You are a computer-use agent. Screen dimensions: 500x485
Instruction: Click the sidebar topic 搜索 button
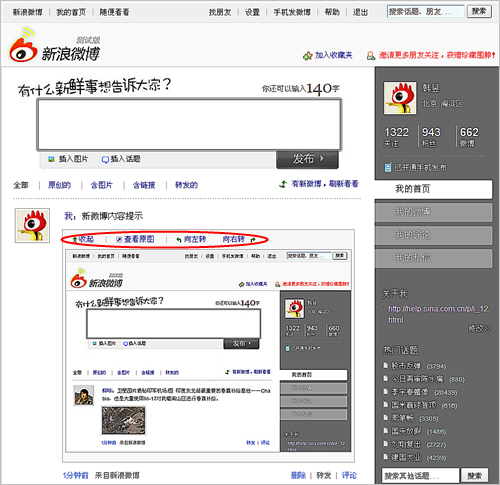[x=474, y=475]
